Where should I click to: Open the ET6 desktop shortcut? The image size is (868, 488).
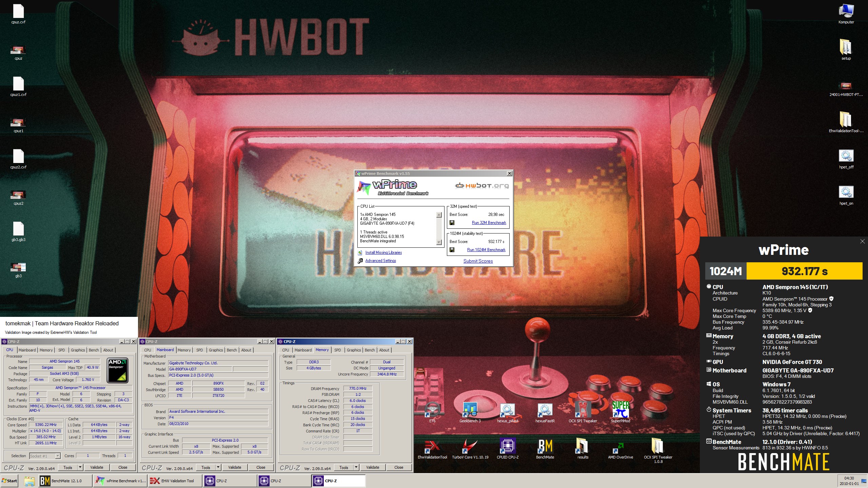tap(432, 412)
